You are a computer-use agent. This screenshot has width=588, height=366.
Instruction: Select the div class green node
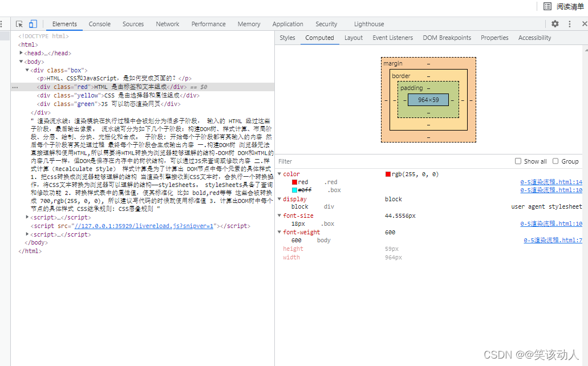pos(108,104)
